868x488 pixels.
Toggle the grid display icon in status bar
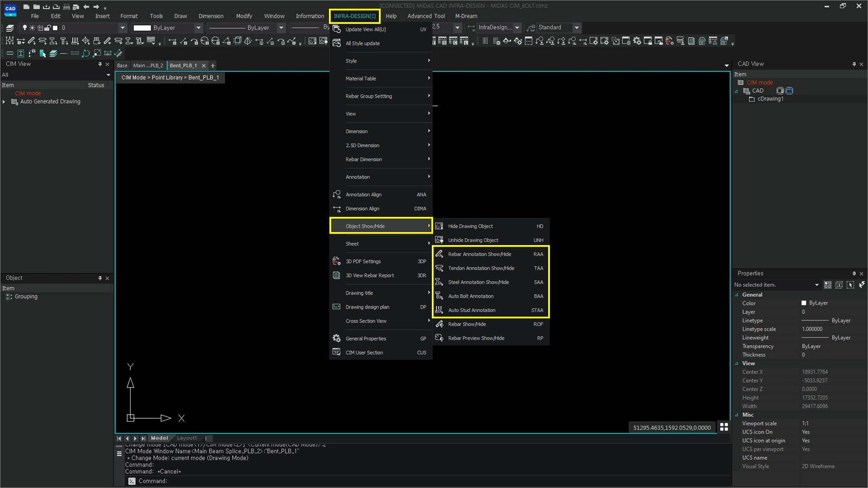(x=724, y=427)
